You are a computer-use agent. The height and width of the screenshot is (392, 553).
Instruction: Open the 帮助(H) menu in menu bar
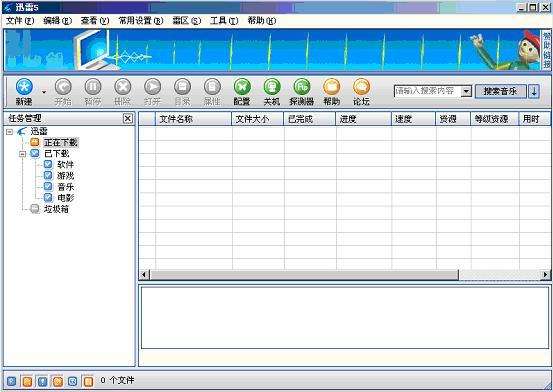[262, 21]
